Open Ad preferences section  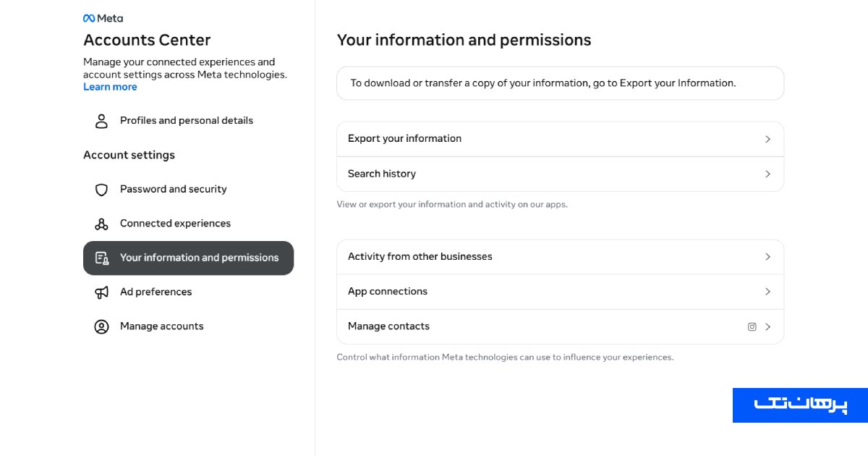tap(188, 292)
